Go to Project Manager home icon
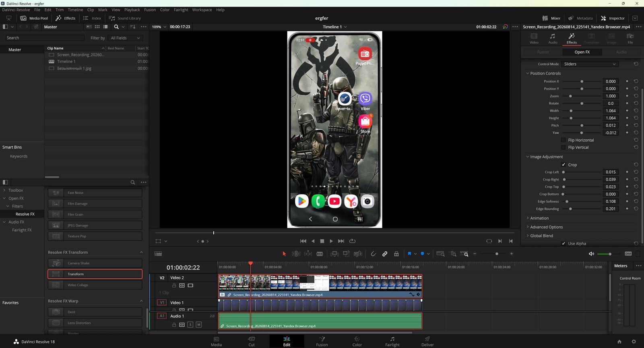Viewport: 644px width, 348px height. click(619, 342)
